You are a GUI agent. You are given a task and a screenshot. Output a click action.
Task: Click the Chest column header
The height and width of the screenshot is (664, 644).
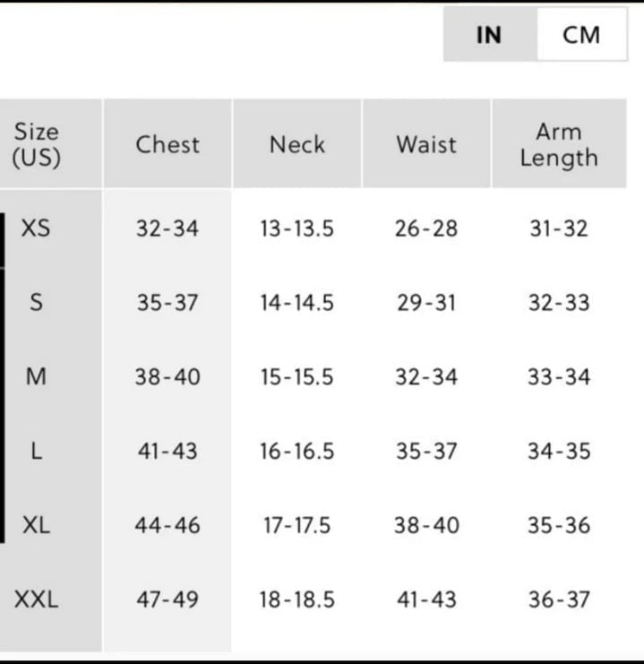tap(167, 144)
